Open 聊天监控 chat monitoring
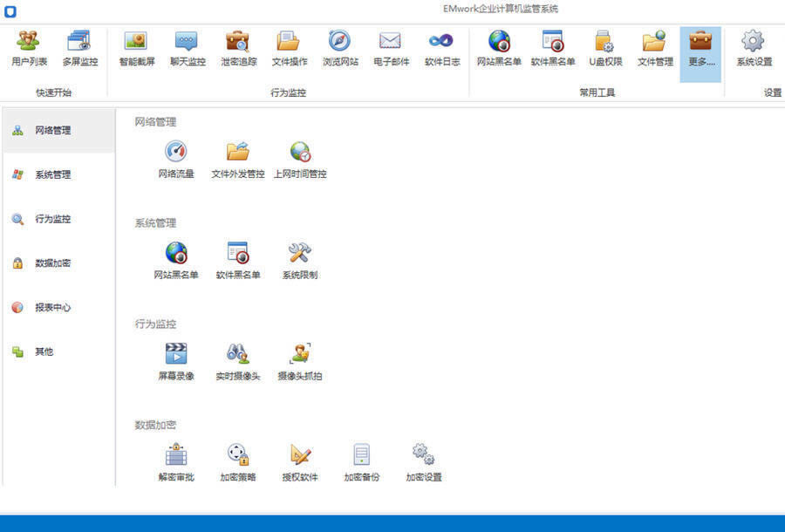 tap(187, 48)
